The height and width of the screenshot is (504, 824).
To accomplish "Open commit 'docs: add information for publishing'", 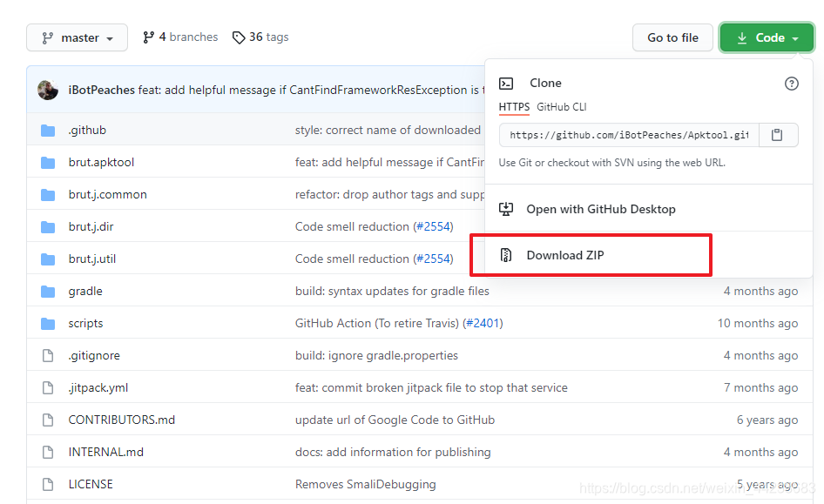I will 393,452.
